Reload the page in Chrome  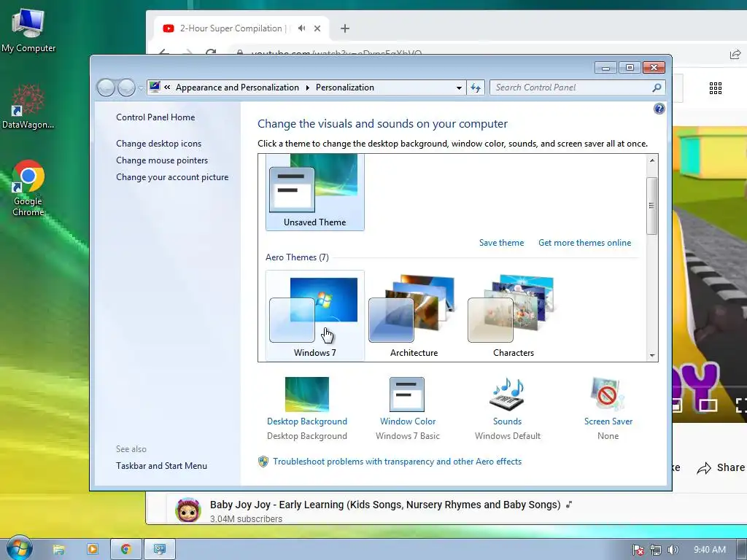point(211,52)
